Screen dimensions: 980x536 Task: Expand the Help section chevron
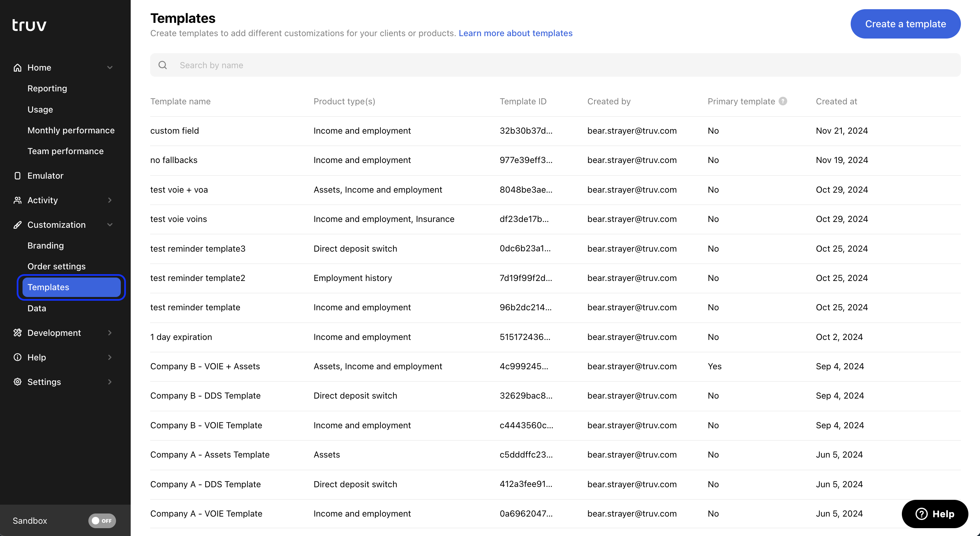[x=110, y=357]
